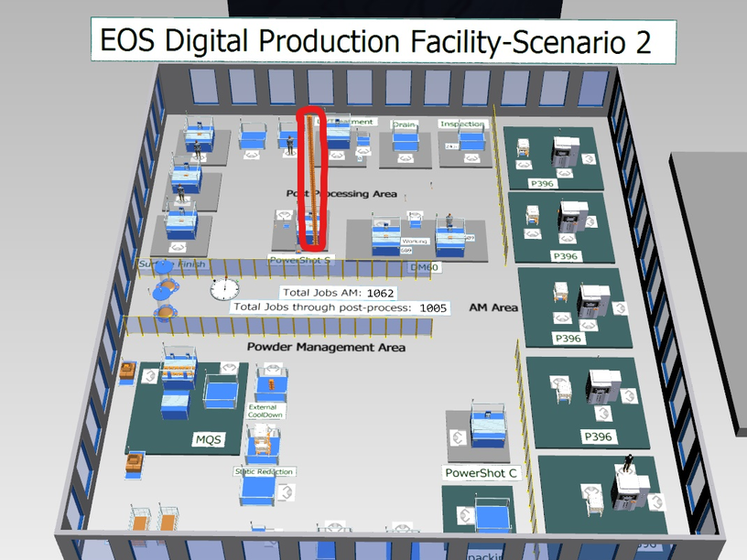Select the External CoolDown station with orange parts

272,383
